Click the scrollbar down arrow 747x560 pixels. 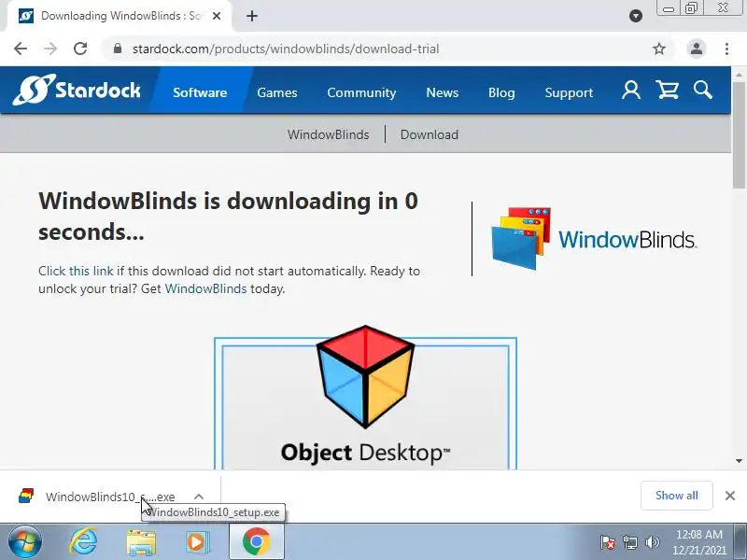pos(739,460)
